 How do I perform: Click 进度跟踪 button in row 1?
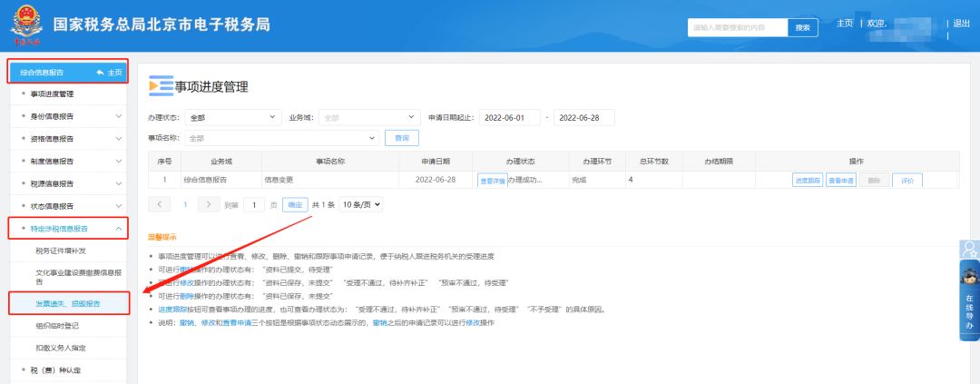coord(808,180)
